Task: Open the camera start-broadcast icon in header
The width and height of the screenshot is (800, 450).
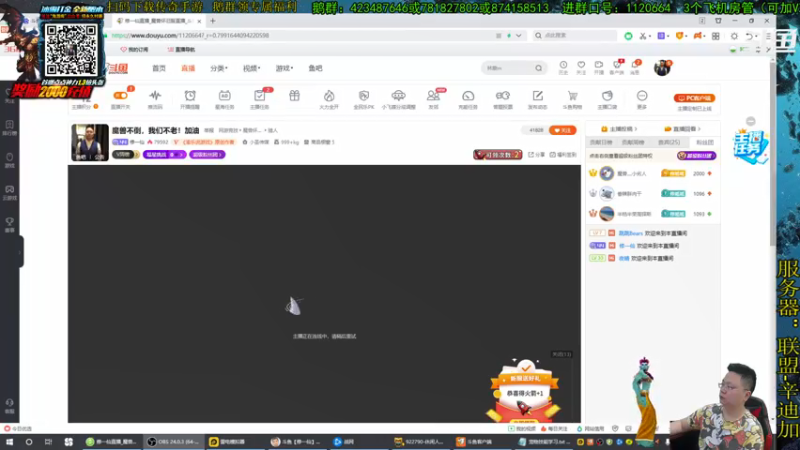Action: pyautogui.click(x=599, y=65)
